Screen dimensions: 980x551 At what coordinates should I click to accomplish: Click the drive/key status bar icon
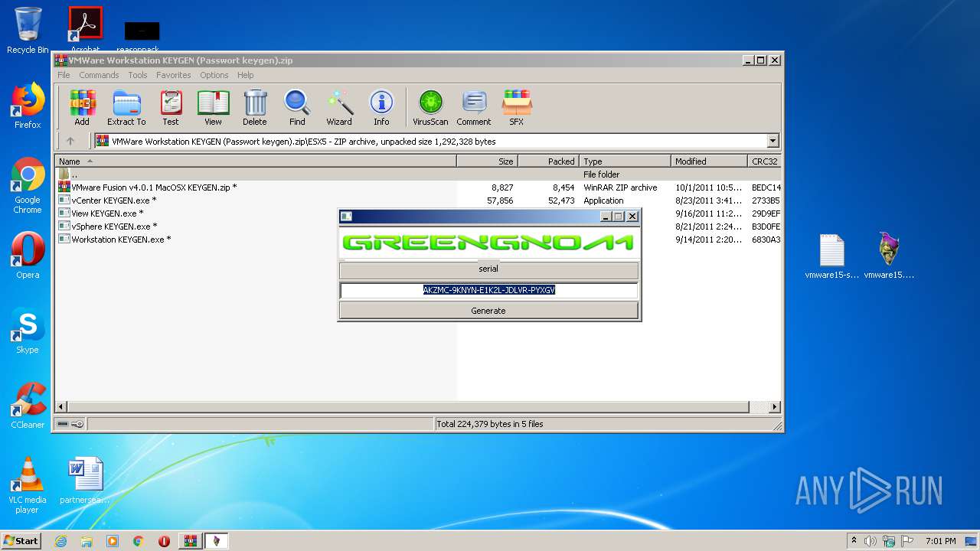point(70,424)
